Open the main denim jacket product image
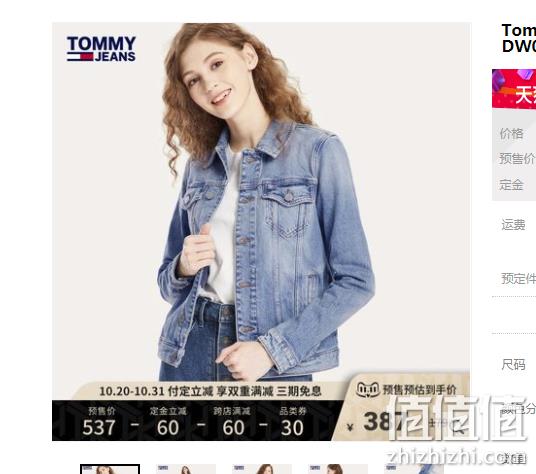 point(262,231)
